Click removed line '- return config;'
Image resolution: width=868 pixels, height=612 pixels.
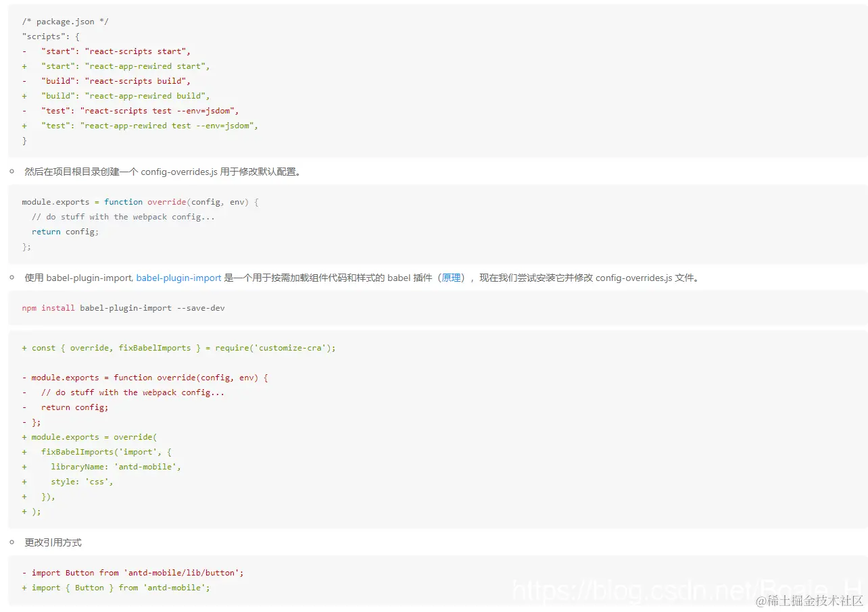click(65, 407)
